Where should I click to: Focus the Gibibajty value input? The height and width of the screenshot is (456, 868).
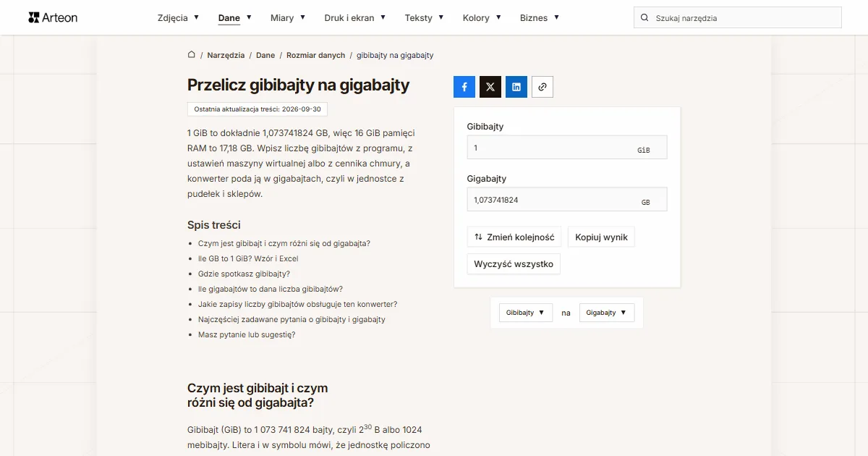coord(567,148)
